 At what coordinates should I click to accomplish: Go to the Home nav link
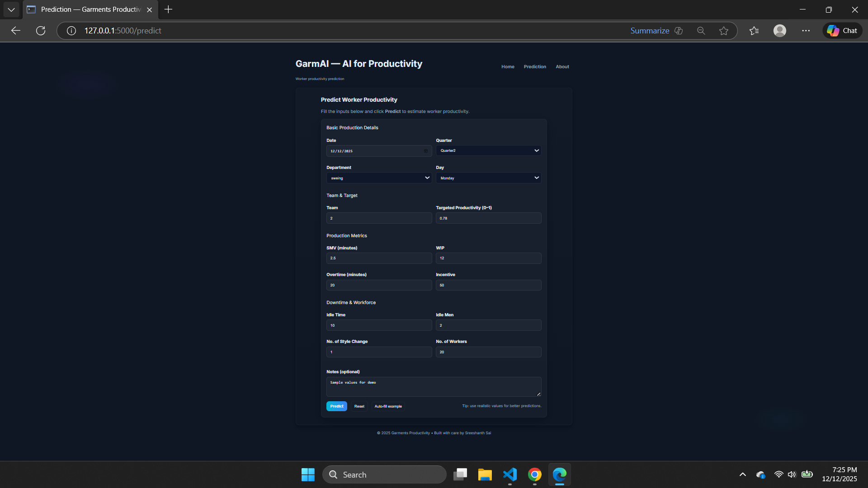click(508, 66)
